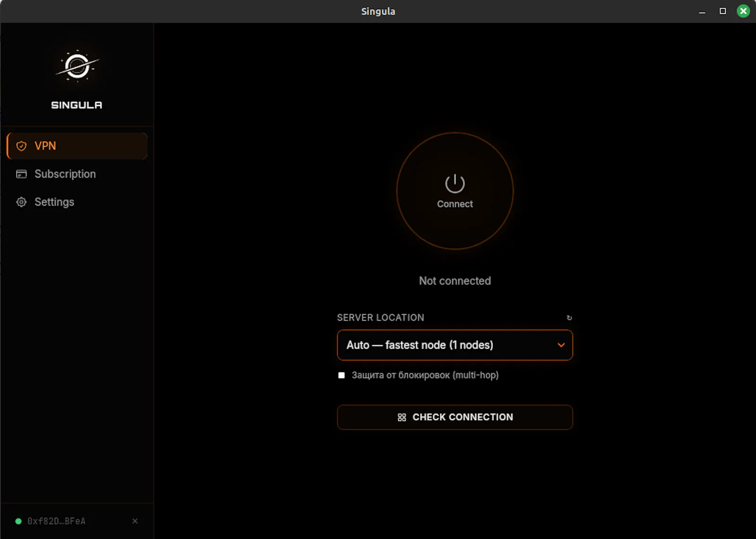This screenshot has height=539, width=756.
Task: Maximize the Singula window
Action: [x=722, y=11]
